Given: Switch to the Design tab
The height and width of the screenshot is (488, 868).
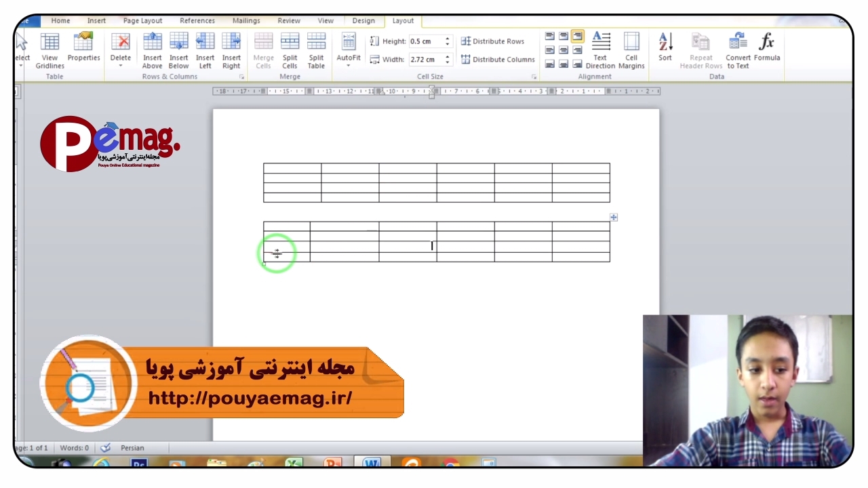Looking at the screenshot, I should coord(363,21).
